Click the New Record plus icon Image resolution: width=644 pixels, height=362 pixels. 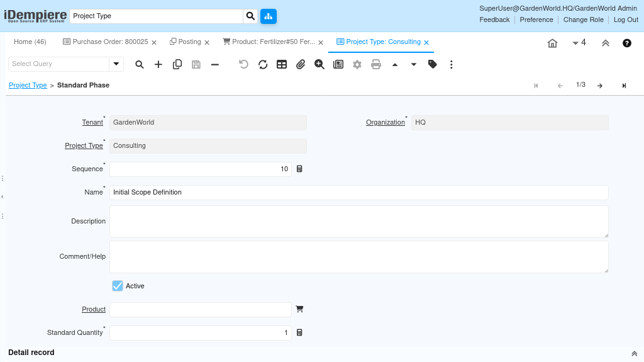158,64
